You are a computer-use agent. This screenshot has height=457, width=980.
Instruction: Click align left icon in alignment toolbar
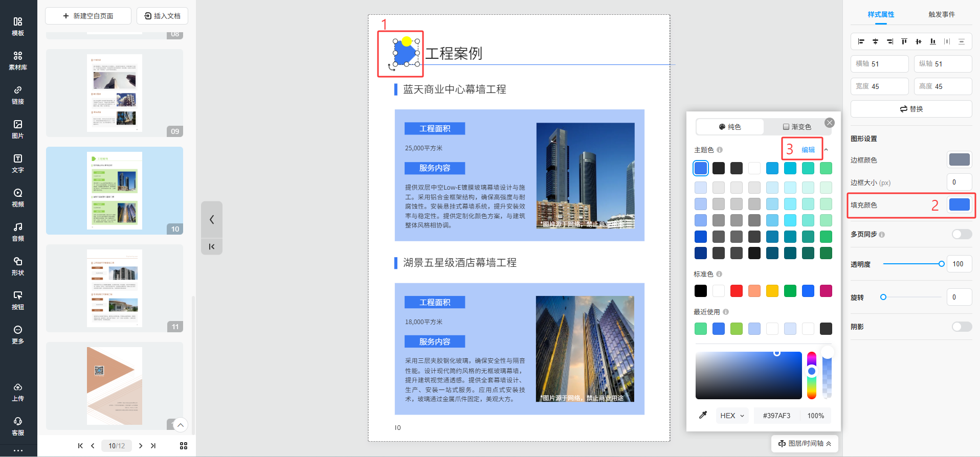tap(861, 41)
